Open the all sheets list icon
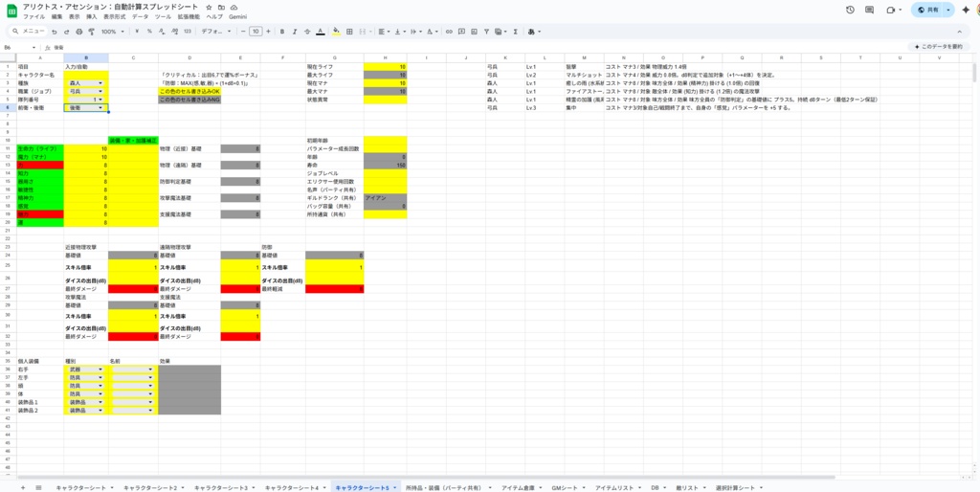980x492 pixels. pyautogui.click(x=38, y=487)
